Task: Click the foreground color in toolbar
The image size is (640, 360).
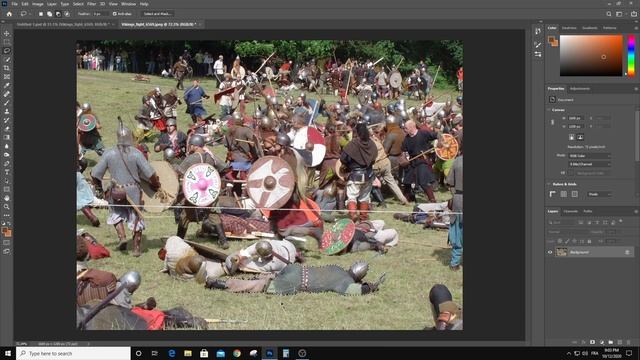Action: [x=5, y=231]
